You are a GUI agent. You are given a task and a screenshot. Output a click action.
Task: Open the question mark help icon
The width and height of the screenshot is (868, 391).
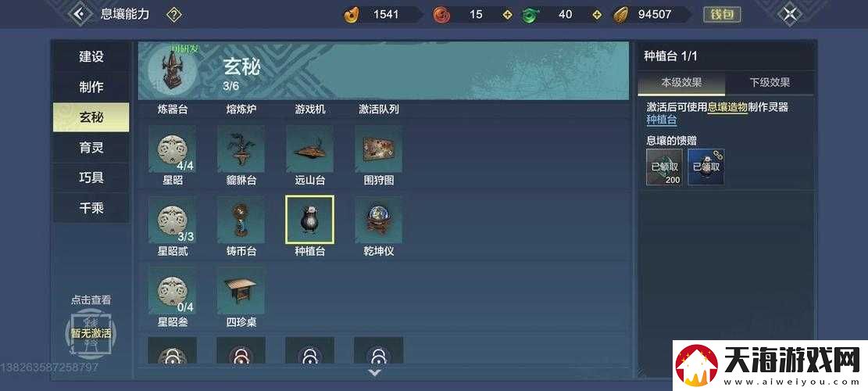173,14
